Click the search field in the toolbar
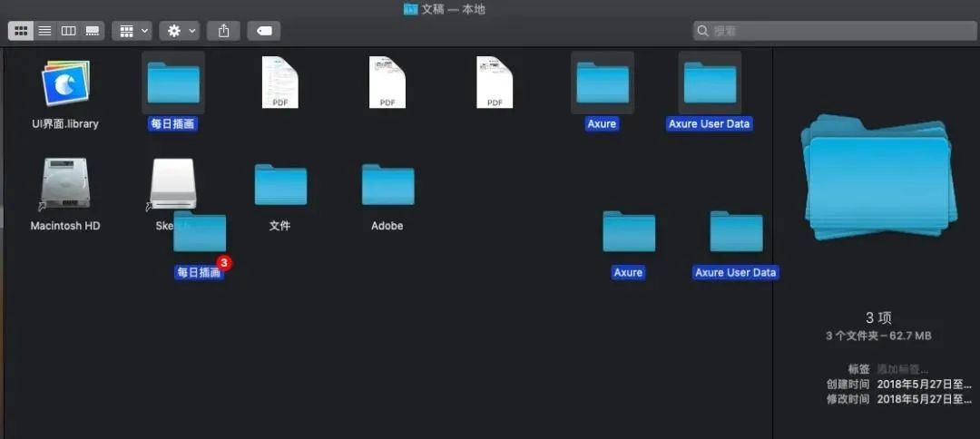Screen dimensions: 980x439 pyautogui.click(x=830, y=31)
